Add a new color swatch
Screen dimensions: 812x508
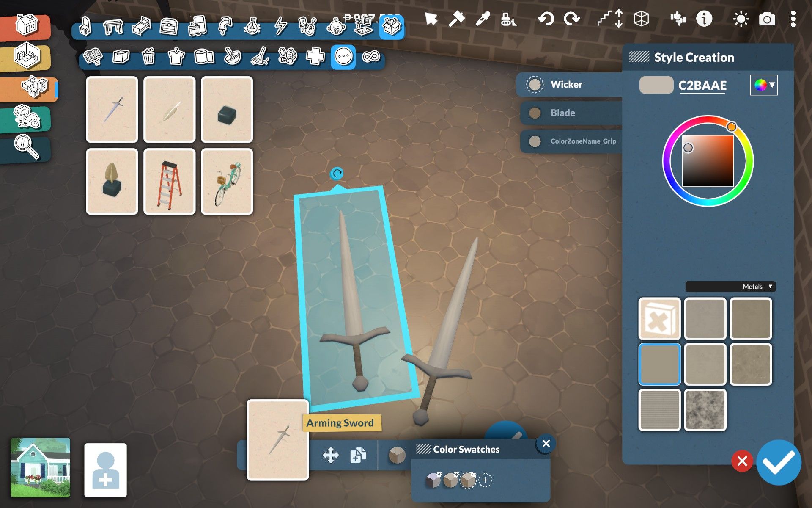point(486,480)
